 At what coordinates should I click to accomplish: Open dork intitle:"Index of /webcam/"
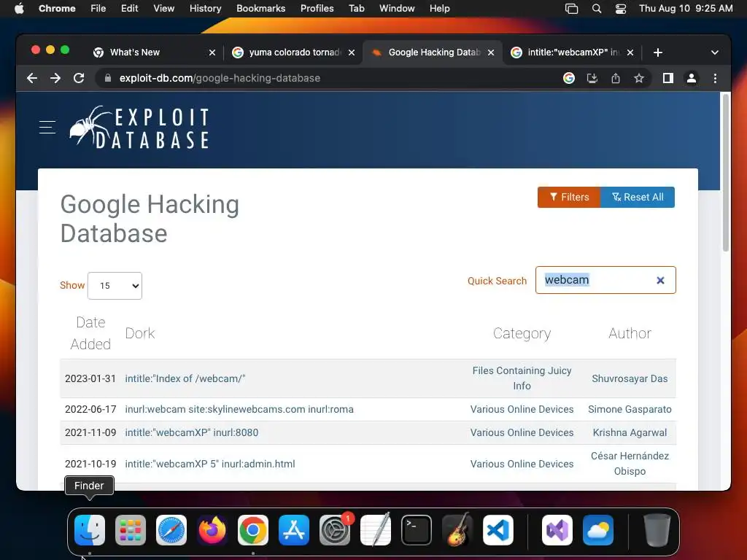(x=185, y=378)
